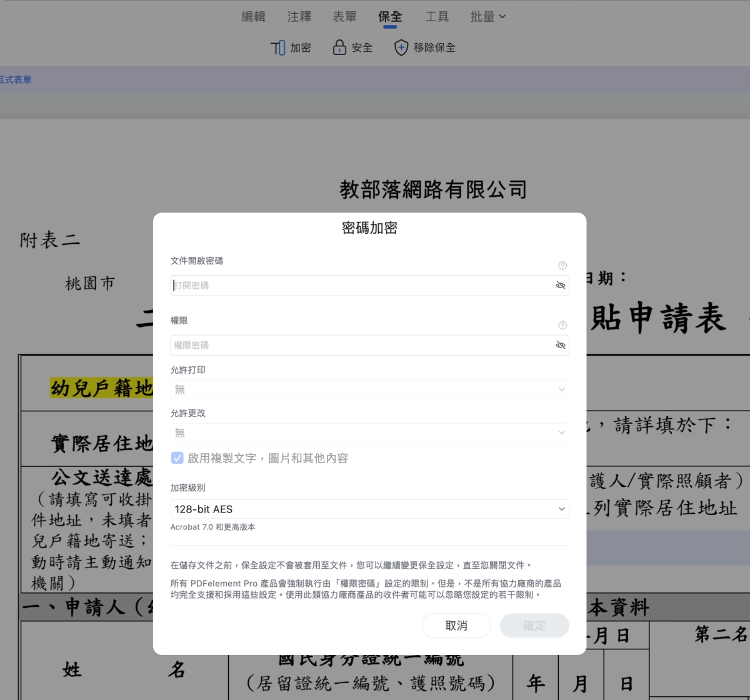Switch to the 注釋 tab

(299, 17)
